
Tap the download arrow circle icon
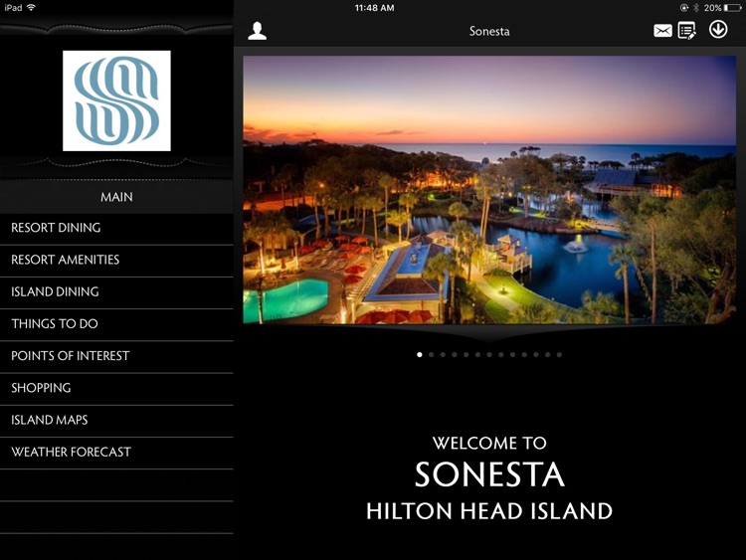pyautogui.click(x=717, y=30)
